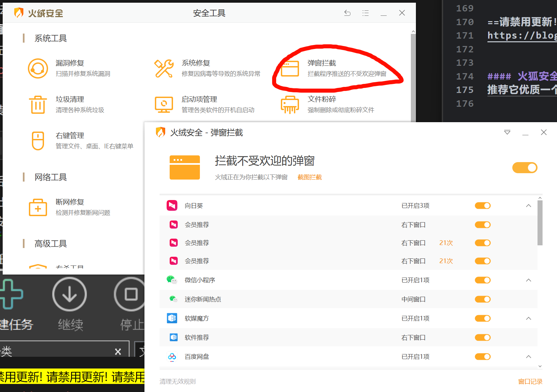Image resolution: width=557 pixels, height=392 pixels.
Task: Collapse the 微信小程序 group chevron
Action: pos(528,280)
